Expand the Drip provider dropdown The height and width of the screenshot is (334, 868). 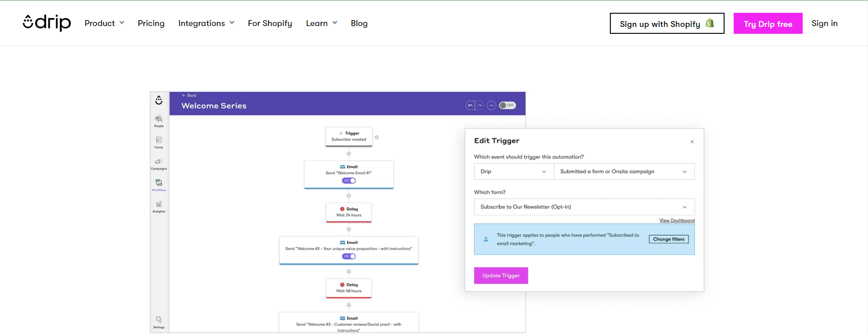(x=513, y=172)
